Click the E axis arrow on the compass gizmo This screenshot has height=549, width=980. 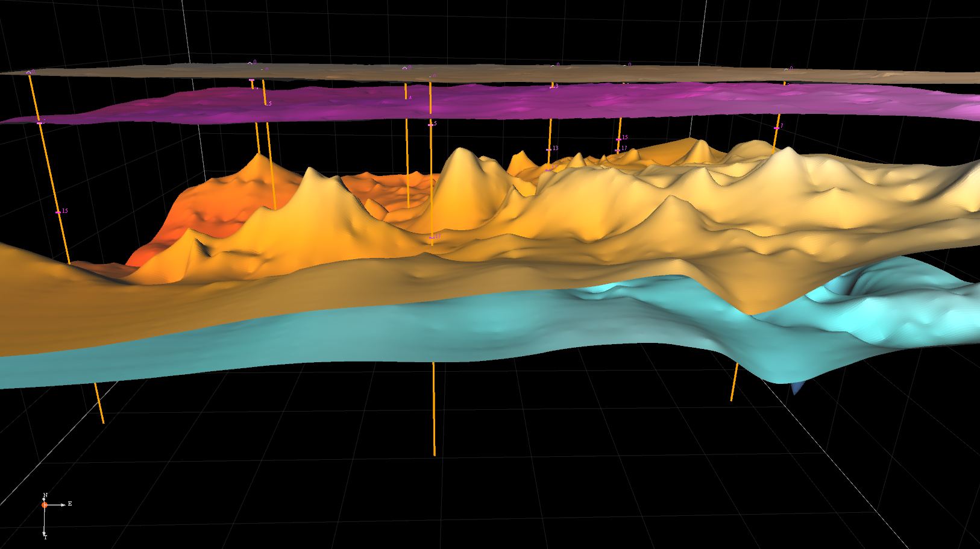pyautogui.click(x=62, y=505)
